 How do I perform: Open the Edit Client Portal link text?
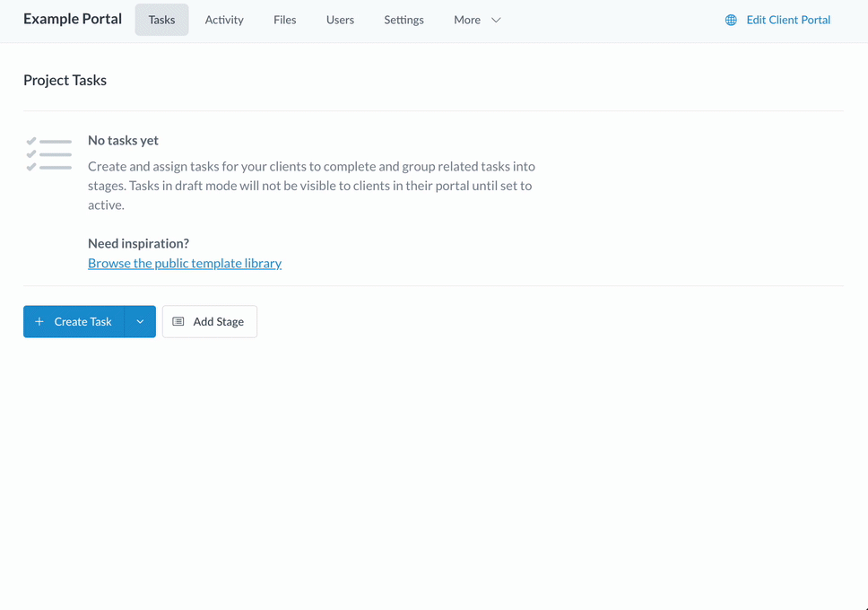[788, 20]
